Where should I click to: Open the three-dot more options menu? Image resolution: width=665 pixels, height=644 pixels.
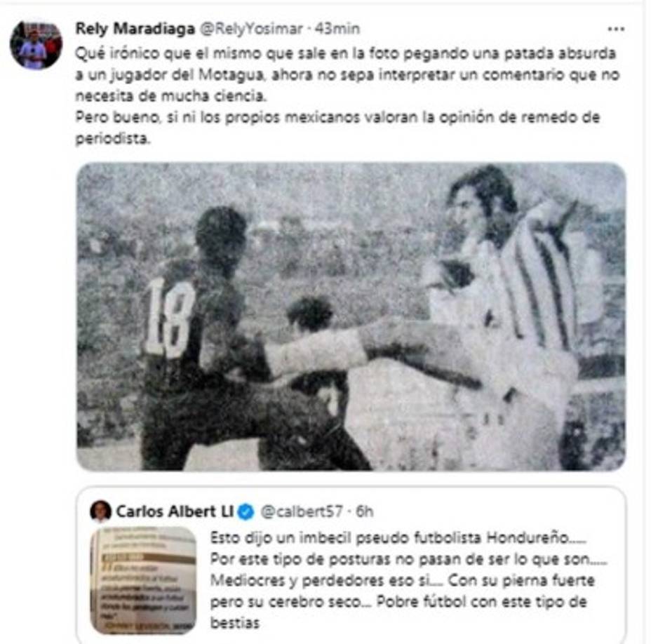click(615, 29)
